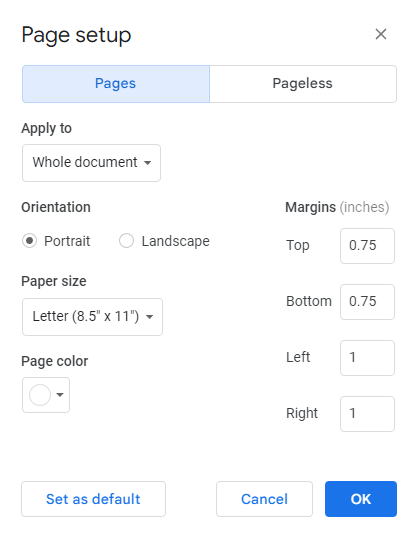Click the white page color swatch circle
This screenshot has height=539, width=416.
pos(40,395)
